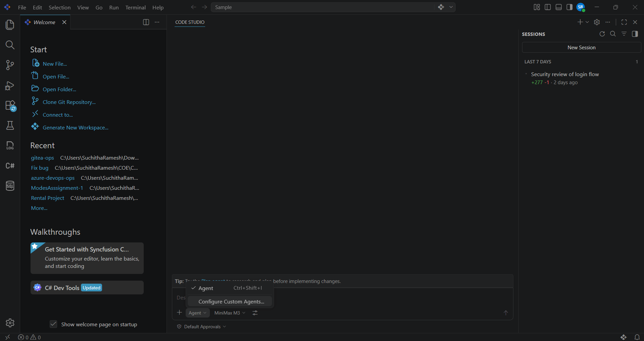Open the Explorer view in activity bar
Screen dimensions: 644x341
click(10, 25)
